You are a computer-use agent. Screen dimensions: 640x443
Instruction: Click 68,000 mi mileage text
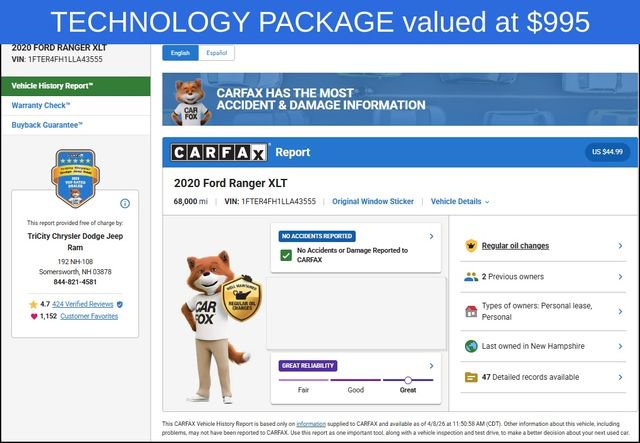(x=191, y=201)
